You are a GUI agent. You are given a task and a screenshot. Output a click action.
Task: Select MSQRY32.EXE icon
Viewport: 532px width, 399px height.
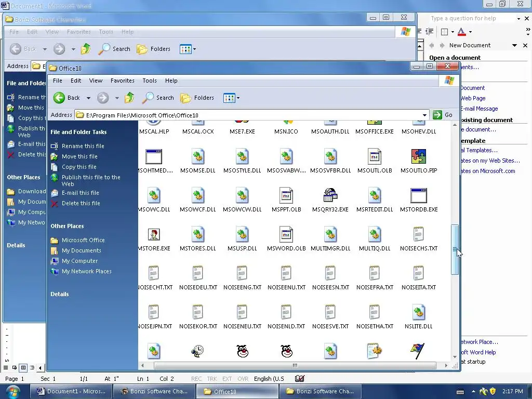point(330,195)
